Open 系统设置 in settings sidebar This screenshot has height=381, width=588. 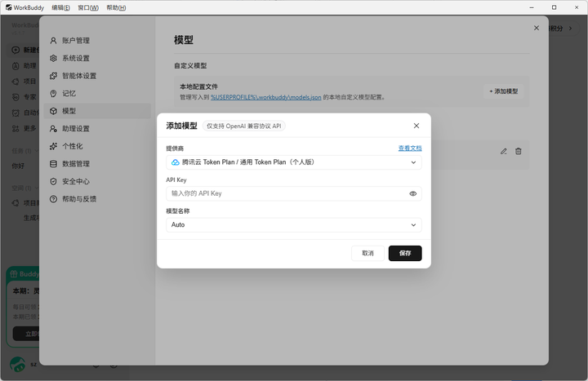pos(97,58)
